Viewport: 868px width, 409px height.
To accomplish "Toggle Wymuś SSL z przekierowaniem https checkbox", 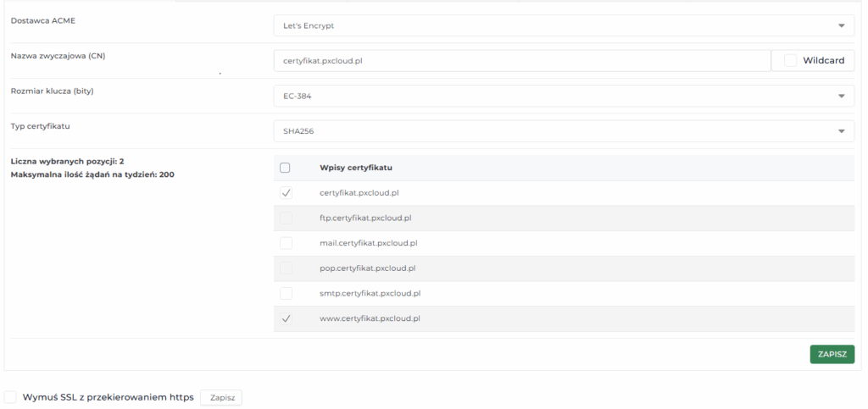I will coord(10,397).
